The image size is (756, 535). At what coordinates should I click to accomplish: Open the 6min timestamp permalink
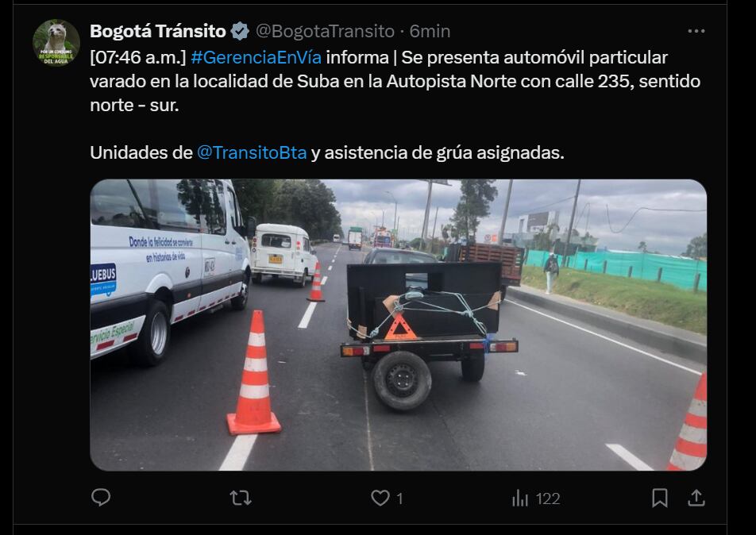430,31
